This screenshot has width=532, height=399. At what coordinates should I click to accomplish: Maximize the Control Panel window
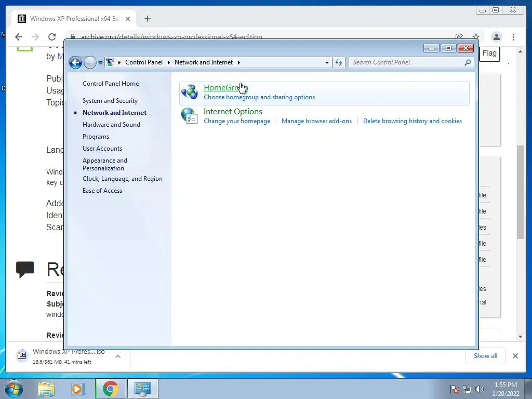click(x=448, y=48)
